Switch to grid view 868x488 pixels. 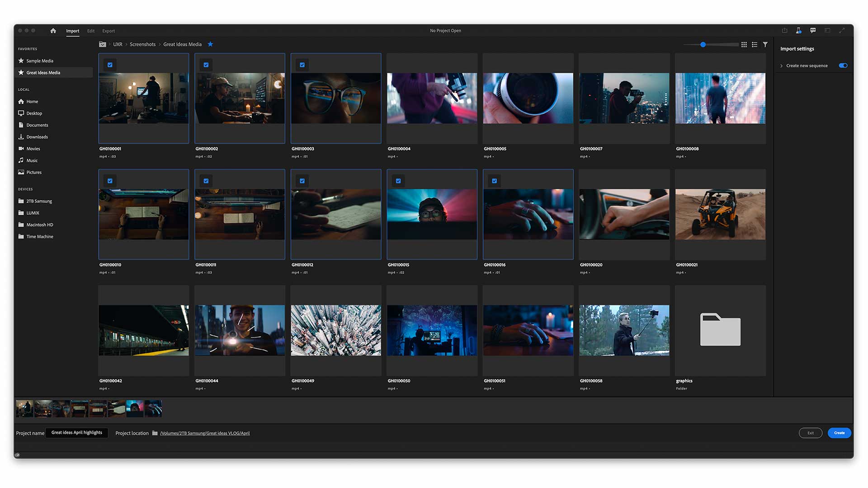[744, 44]
